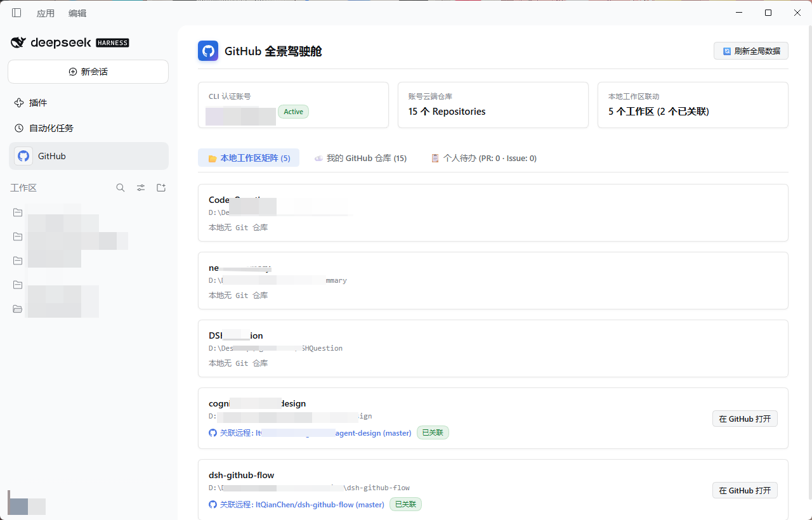The height and width of the screenshot is (520, 812).
Task: Click the path text ending "SHQuestion"
Action: (275, 348)
